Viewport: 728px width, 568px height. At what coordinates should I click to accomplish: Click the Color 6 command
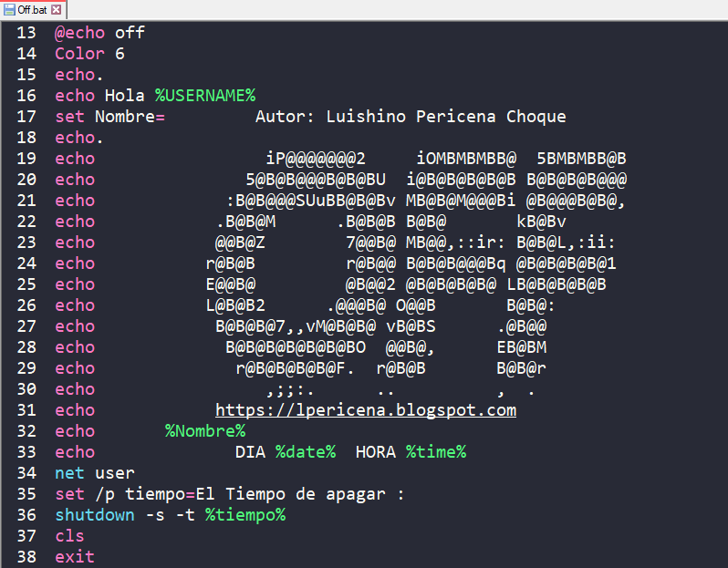click(x=89, y=54)
